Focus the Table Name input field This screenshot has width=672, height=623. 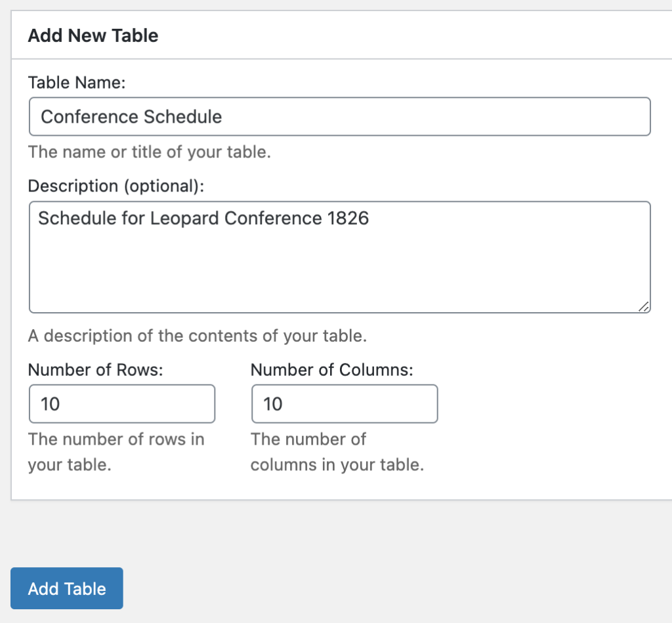[340, 117]
